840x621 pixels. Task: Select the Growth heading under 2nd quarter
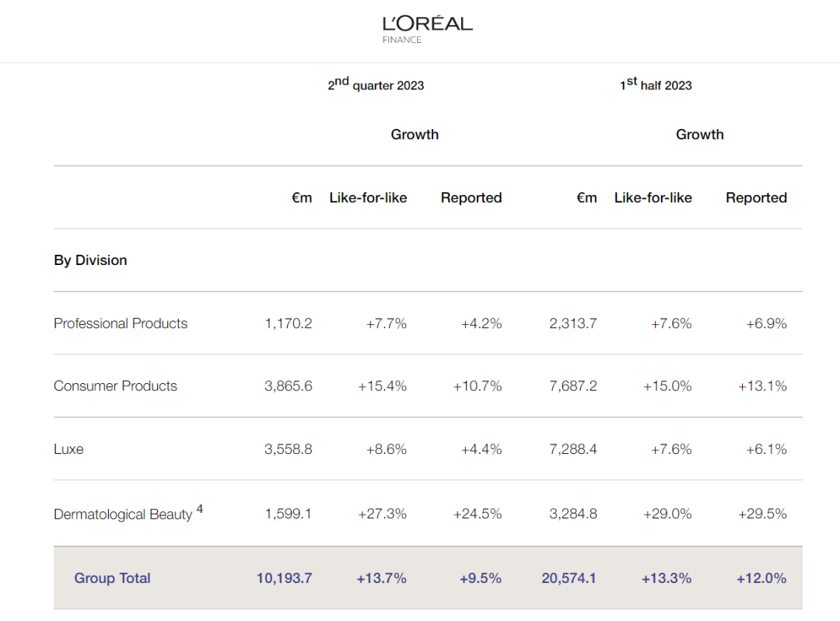pos(415,134)
